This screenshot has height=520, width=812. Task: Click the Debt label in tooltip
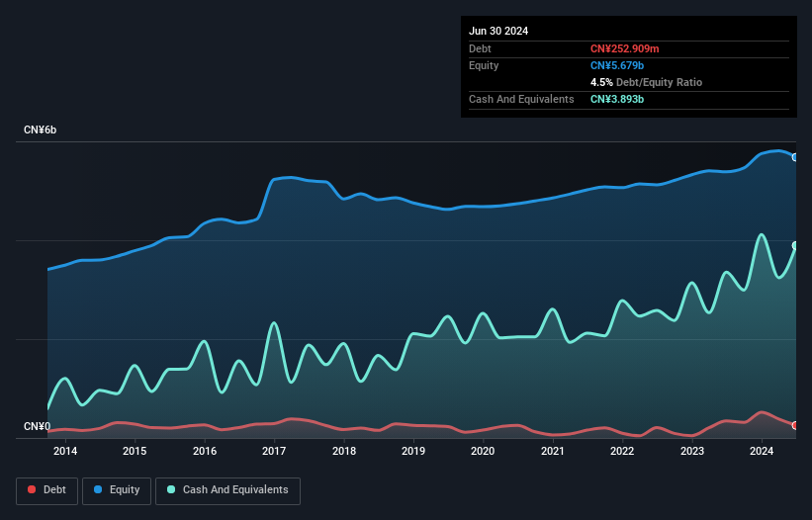[x=480, y=48]
